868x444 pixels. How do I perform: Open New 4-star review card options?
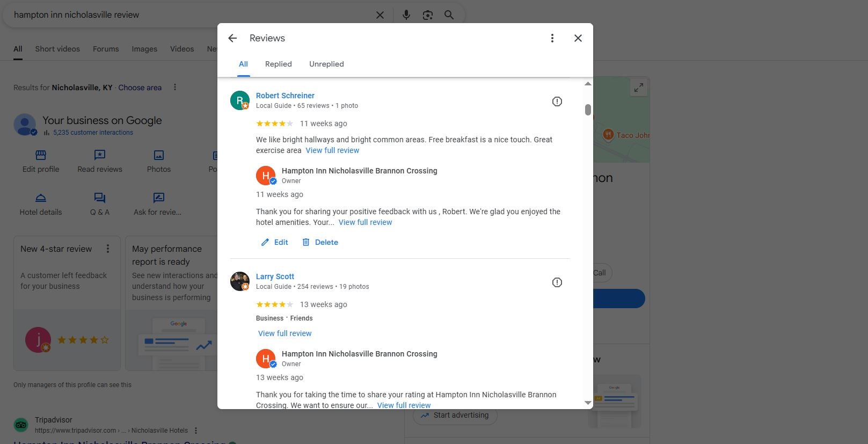coord(108,249)
